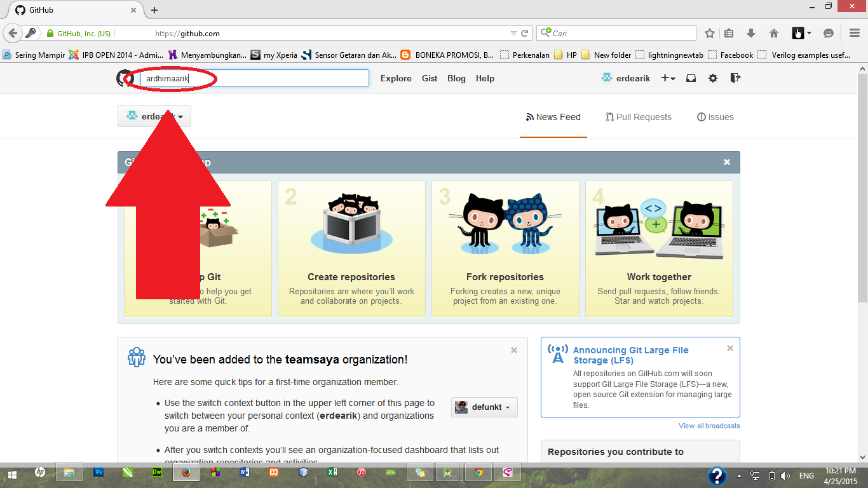This screenshot has height=488, width=868.
Task: Open GitHub account settings gear
Action: click(x=713, y=78)
